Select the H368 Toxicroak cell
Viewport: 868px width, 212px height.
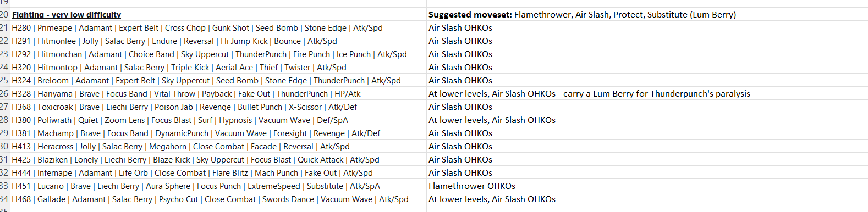tap(218, 107)
